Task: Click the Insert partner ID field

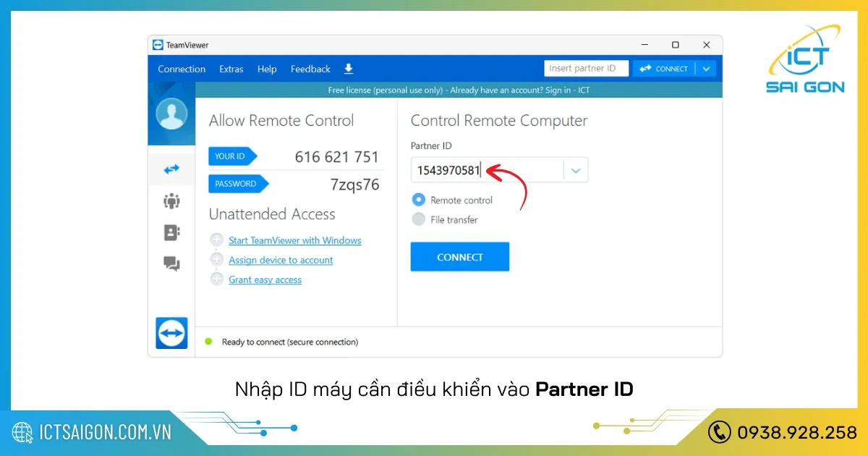Action: [x=586, y=68]
